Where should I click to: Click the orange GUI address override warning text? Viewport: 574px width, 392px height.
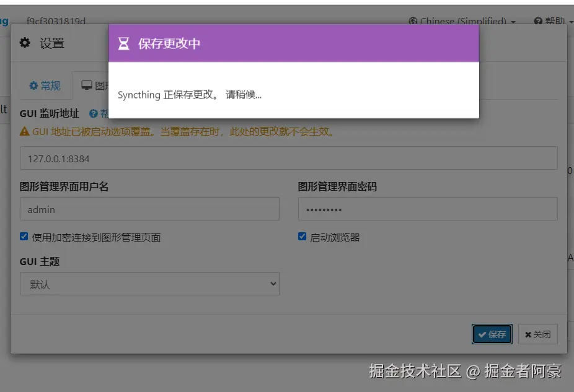tap(183, 132)
